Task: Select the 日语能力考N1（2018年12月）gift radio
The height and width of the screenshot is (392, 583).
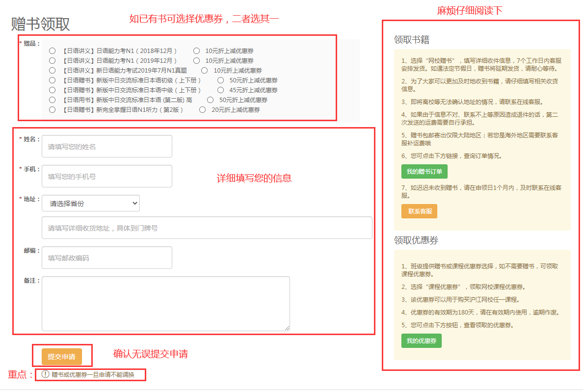Action: tap(52, 51)
